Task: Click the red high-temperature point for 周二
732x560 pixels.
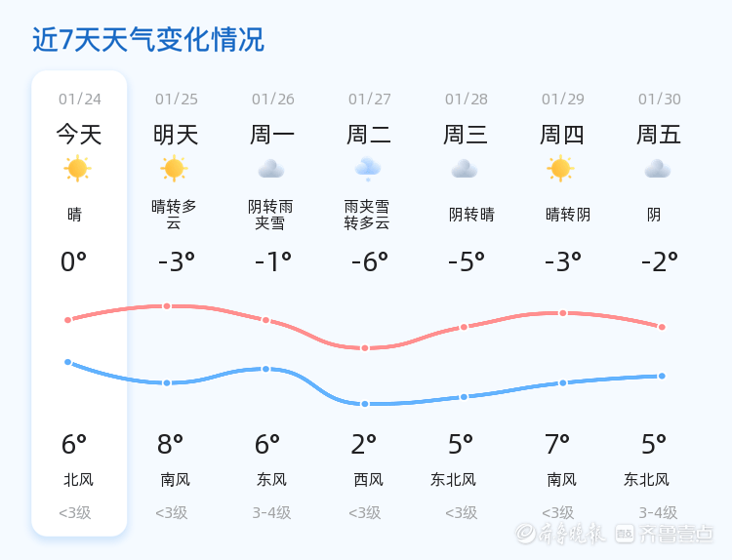Action: (x=365, y=348)
